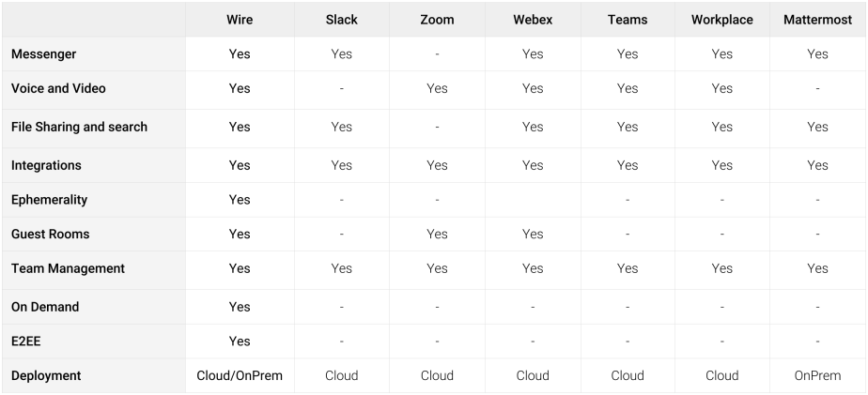The image size is (868, 395).
Task: Select the E2EE row label
Action: 26,342
